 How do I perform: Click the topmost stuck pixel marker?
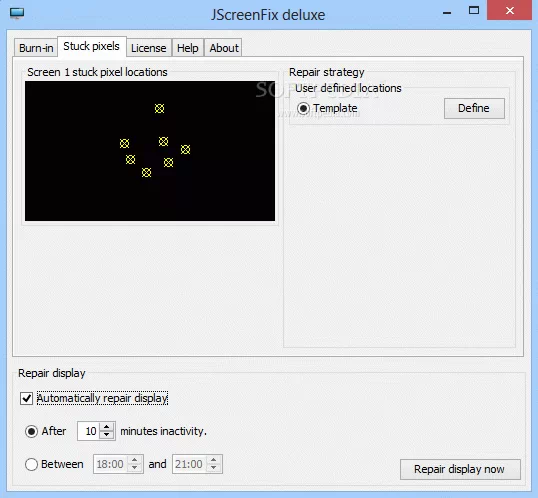click(159, 108)
